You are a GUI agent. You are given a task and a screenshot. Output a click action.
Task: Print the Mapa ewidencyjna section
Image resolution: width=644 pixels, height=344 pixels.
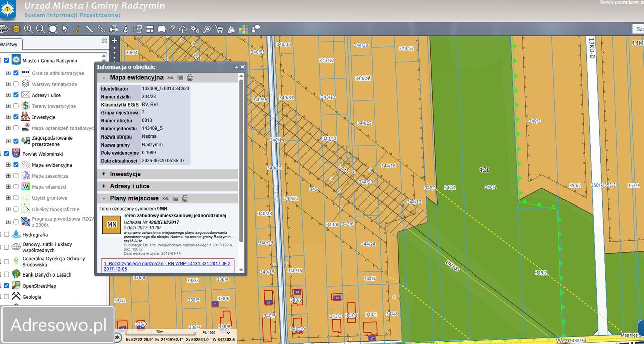point(190,78)
